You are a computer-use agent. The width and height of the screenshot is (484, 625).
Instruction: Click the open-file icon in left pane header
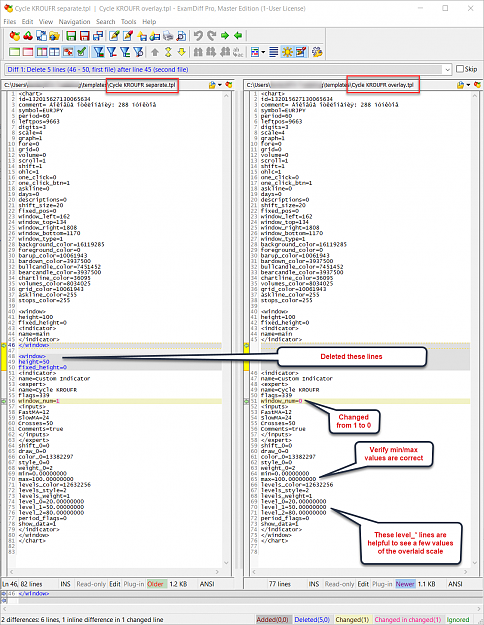point(212,85)
